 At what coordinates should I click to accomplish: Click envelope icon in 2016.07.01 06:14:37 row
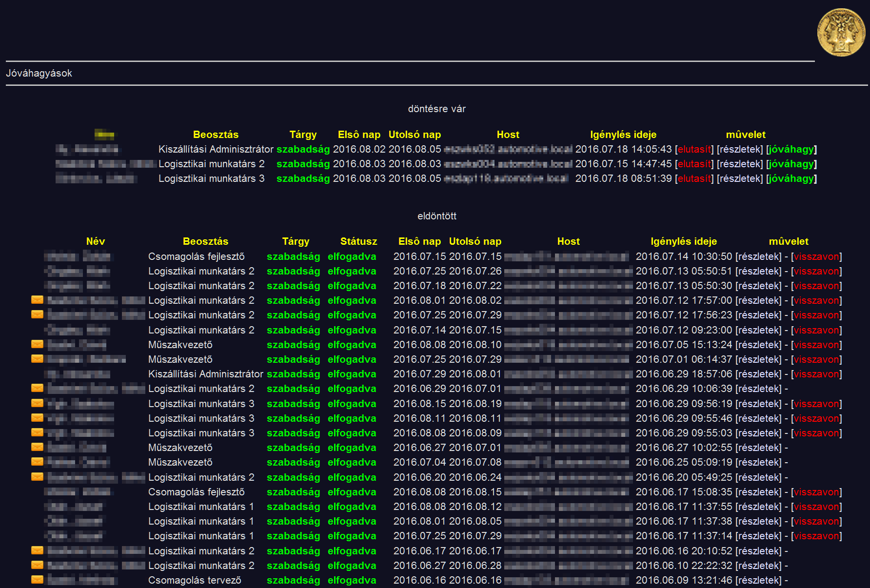click(38, 359)
